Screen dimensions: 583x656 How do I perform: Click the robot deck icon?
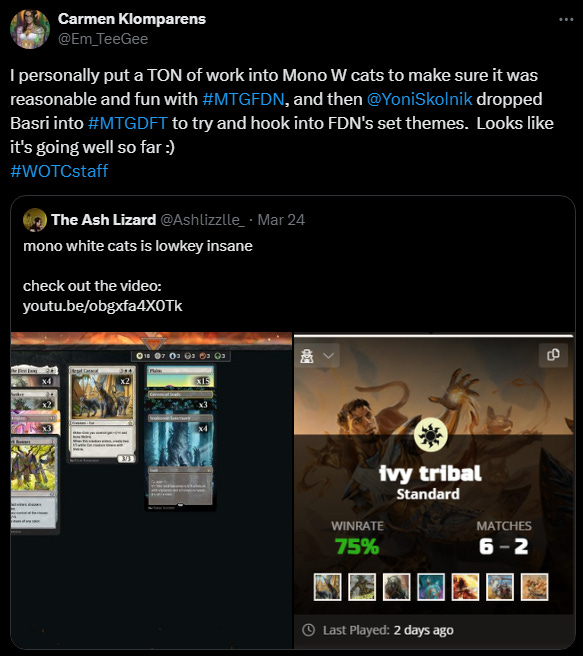307,356
